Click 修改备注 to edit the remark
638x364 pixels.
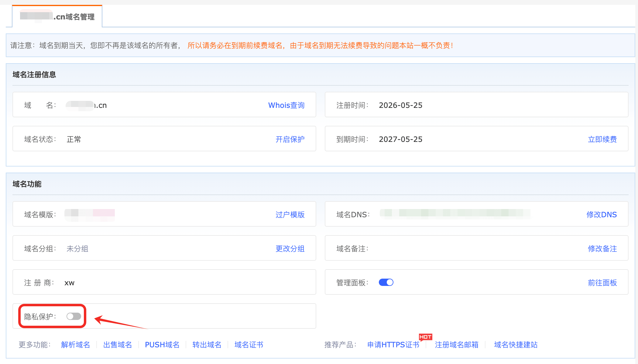click(602, 249)
